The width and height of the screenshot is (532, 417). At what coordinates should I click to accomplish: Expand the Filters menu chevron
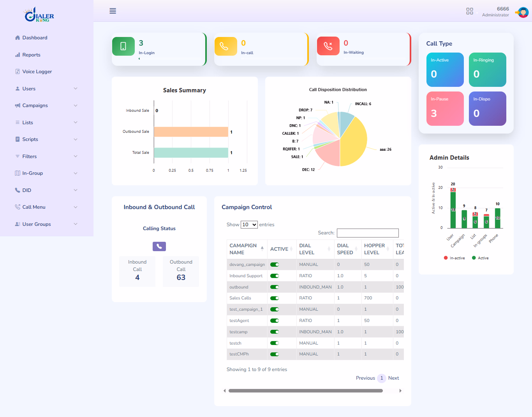pos(76,157)
